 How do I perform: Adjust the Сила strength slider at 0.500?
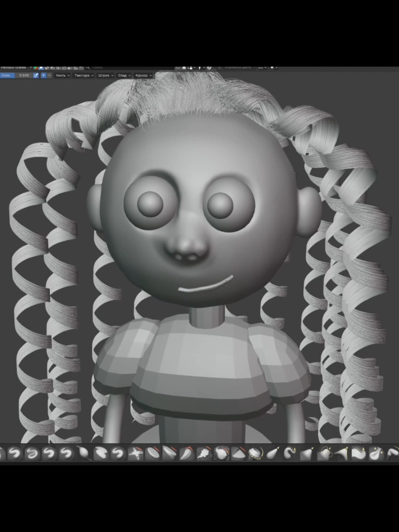coord(15,75)
